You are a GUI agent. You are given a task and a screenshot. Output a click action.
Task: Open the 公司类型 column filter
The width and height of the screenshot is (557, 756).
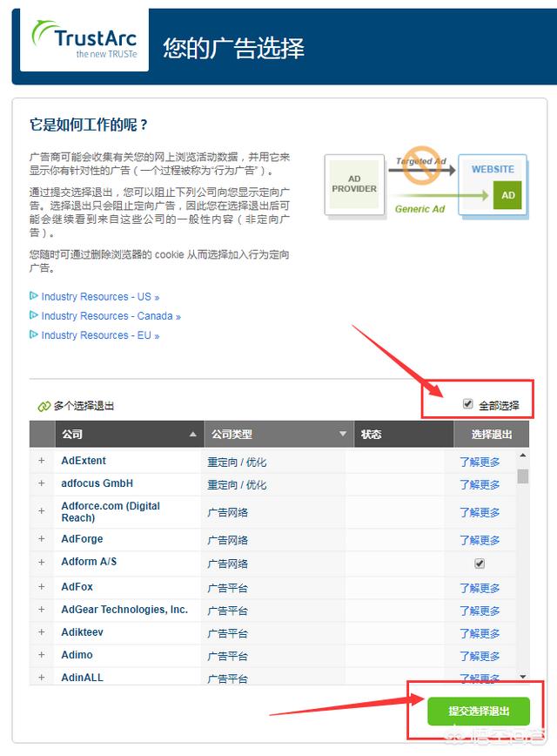tap(341, 434)
